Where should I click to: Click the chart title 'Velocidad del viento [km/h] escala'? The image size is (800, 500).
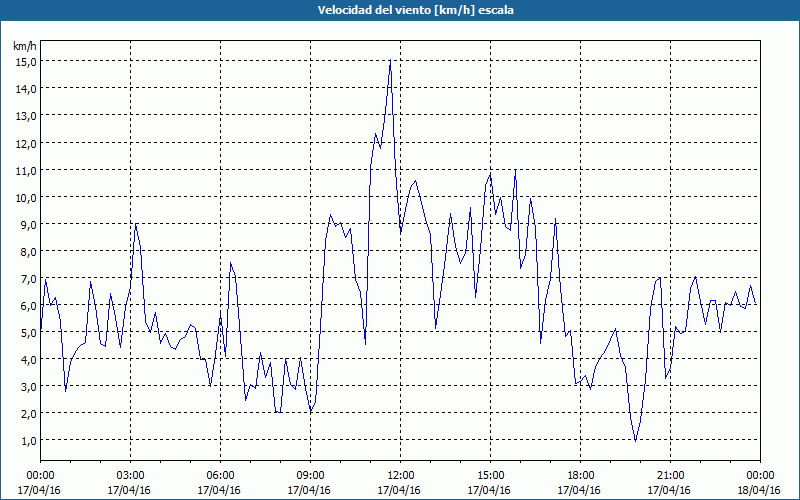click(415, 10)
